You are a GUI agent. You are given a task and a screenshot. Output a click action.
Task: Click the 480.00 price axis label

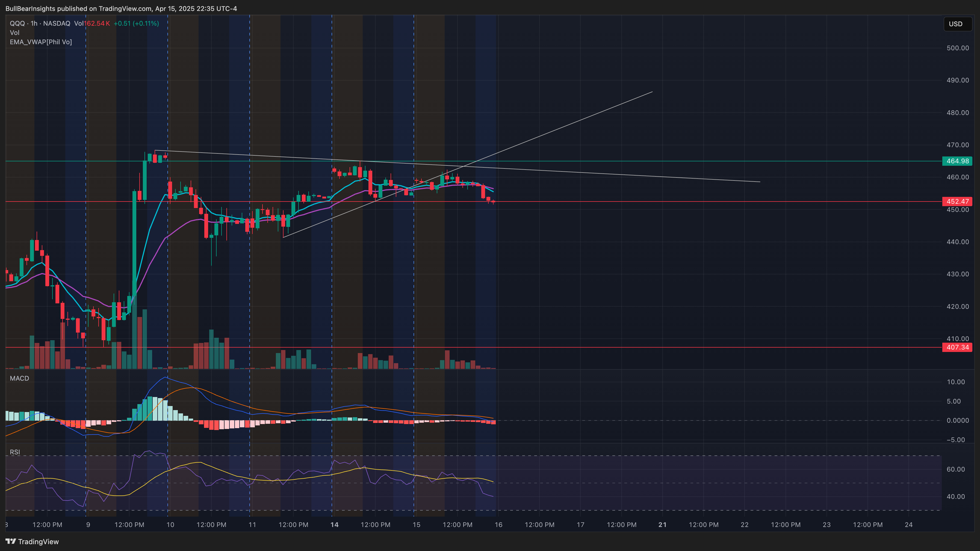pos(958,112)
